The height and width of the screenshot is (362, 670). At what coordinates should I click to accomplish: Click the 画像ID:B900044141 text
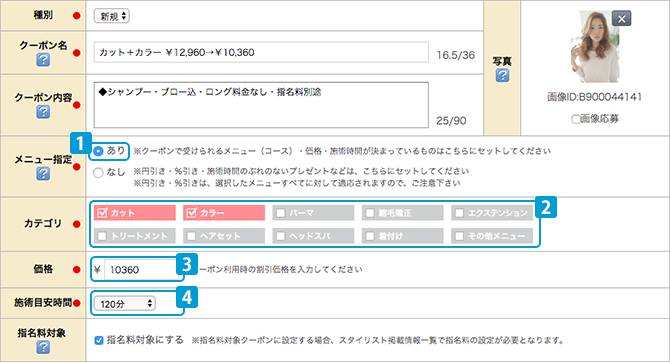click(x=595, y=97)
